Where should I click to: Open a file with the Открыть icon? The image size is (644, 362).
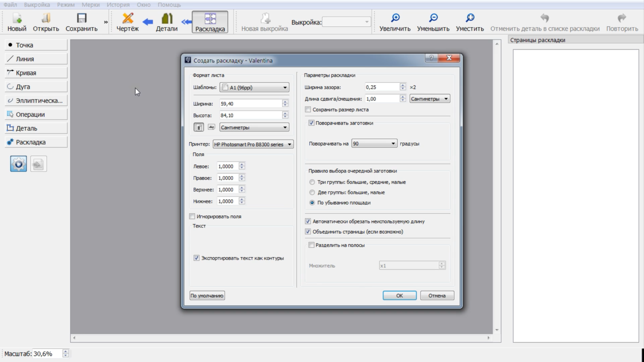[46, 22]
